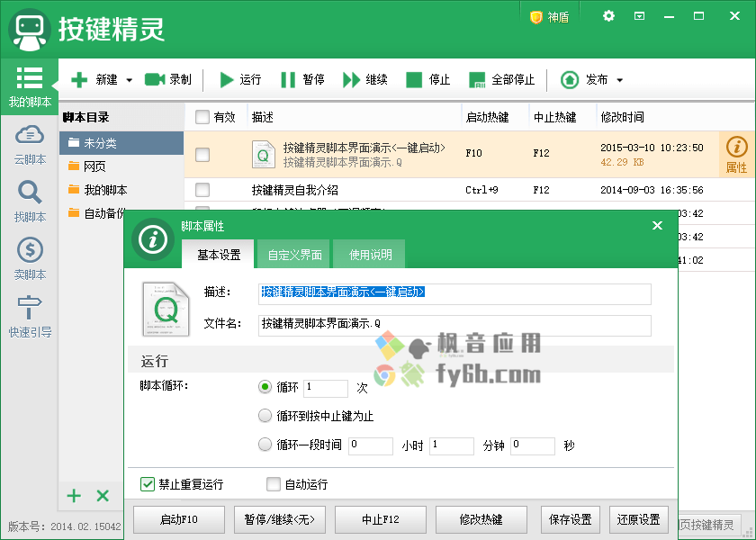Toggle the 有效 header checkbox
756x540 pixels.
coord(202,117)
